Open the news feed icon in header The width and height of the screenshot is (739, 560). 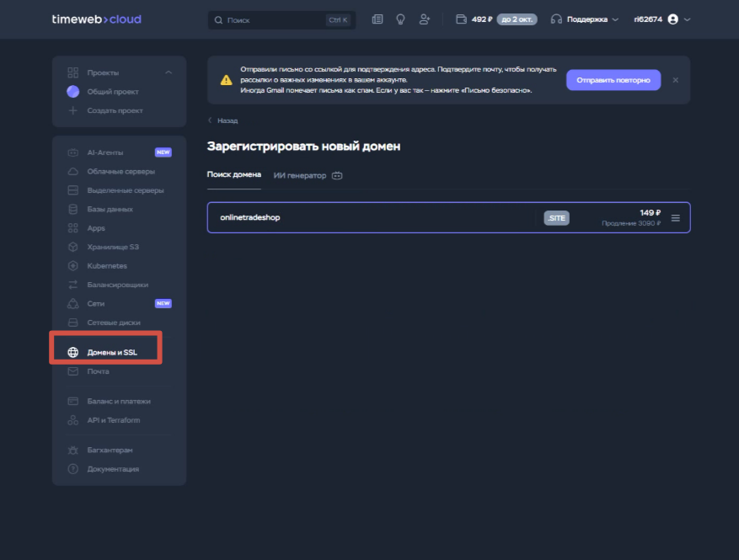coord(377,19)
